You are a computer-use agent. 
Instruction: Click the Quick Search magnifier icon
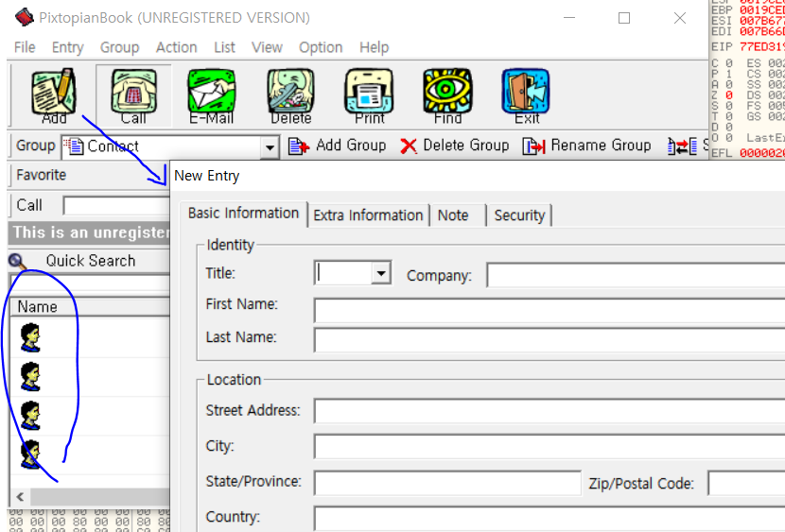click(17, 262)
